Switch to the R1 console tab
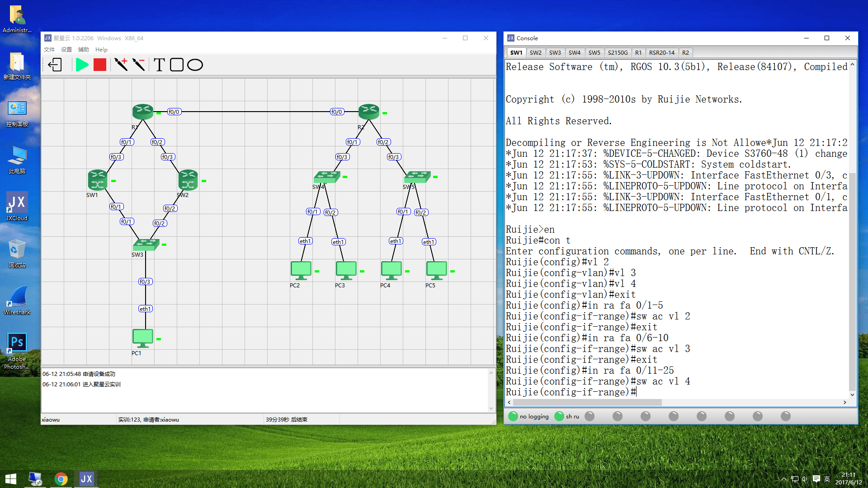The image size is (868, 488). click(638, 53)
